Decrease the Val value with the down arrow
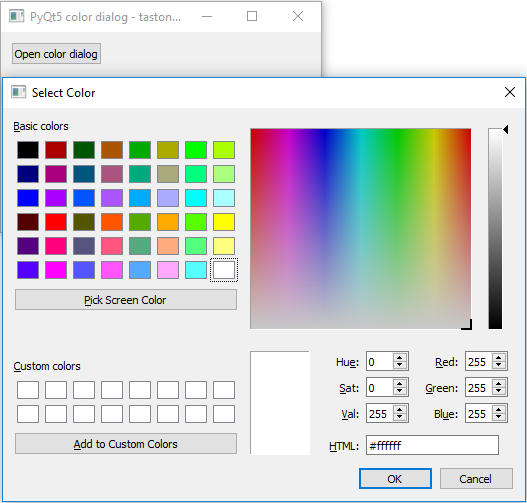The height and width of the screenshot is (503, 527). click(399, 417)
